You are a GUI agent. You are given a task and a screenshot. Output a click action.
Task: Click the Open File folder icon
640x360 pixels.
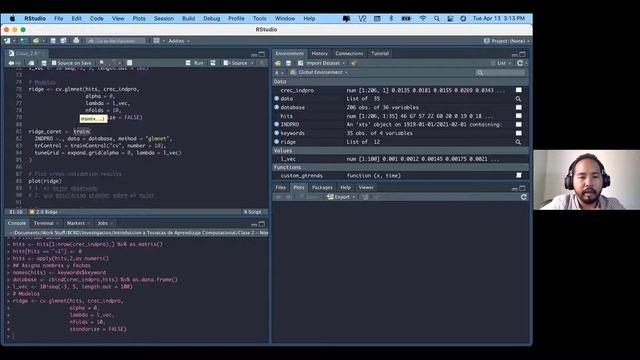(x=36, y=41)
